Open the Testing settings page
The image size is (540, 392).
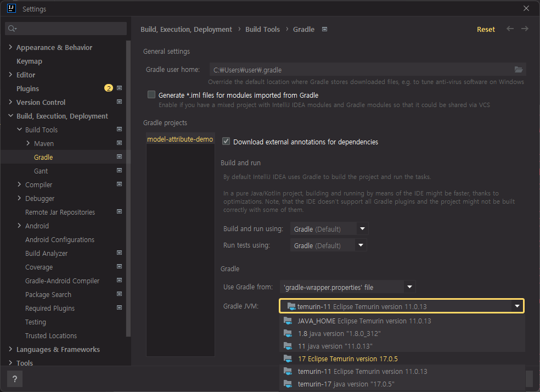[x=36, y=322]
